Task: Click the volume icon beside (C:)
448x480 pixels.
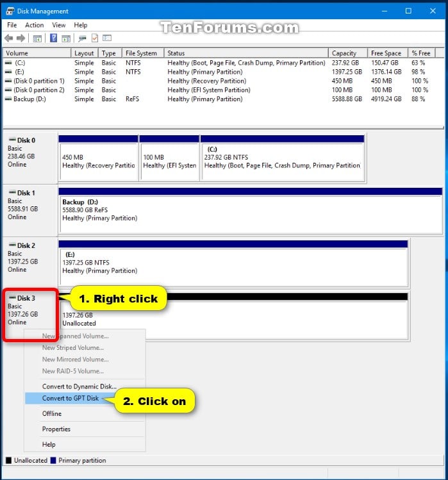Action: (x=8, y=63)
